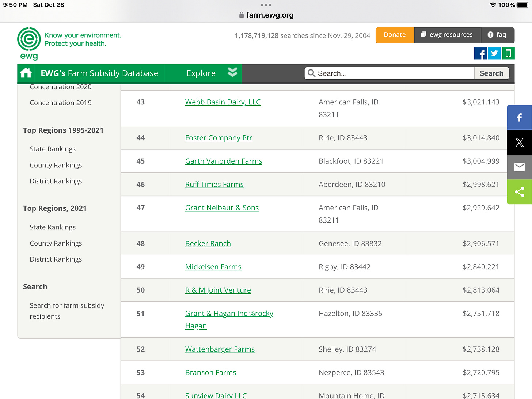Go to home via house icon
Screen dimensions: 532x399
[26, 73]
